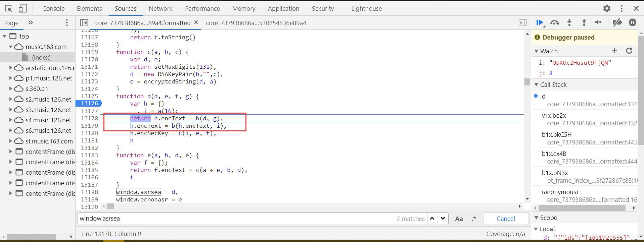The width and height of the screenshot is (644, 242).
Task: Open DevTools settings gear
Action: coord(607,8)
